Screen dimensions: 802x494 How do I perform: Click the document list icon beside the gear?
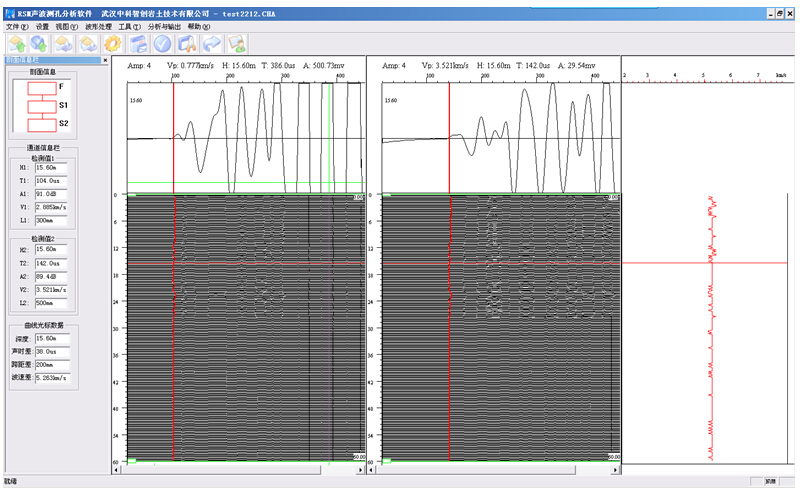click(138, 44)
